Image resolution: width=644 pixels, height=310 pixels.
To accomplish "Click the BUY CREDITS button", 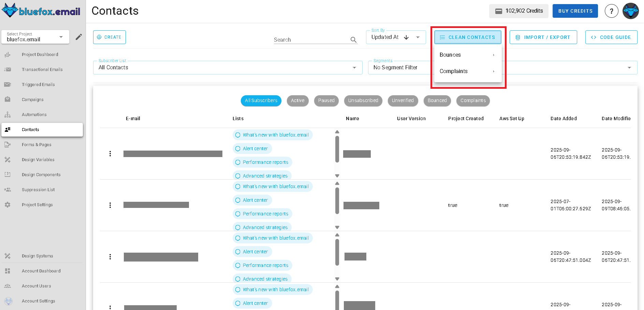I will [575, 11].
